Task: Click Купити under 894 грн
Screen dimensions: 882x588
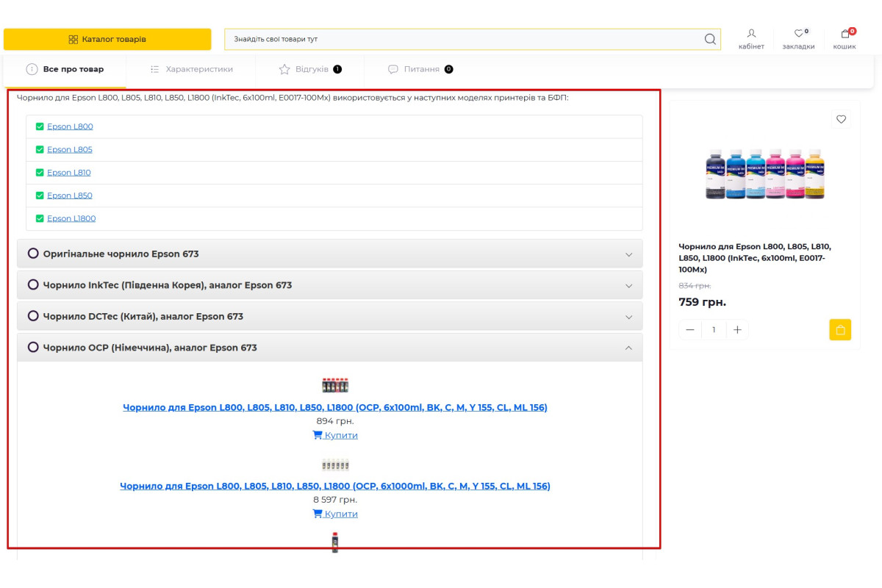Action: coord(341,435)
